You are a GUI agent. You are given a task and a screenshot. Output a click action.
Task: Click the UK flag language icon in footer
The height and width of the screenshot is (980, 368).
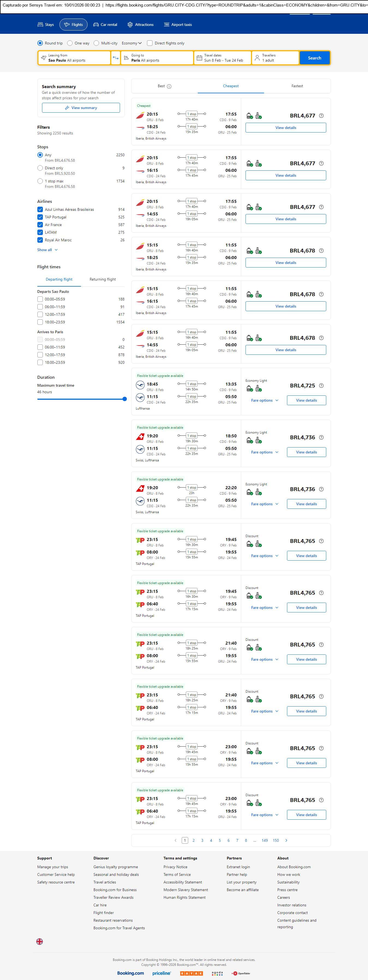40,942
